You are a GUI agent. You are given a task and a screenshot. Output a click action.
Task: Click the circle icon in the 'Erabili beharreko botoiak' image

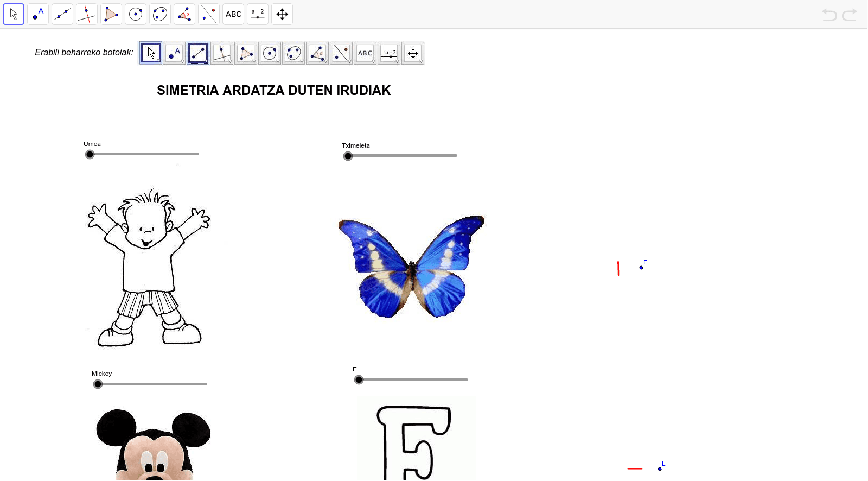click(x=270, y=53)
